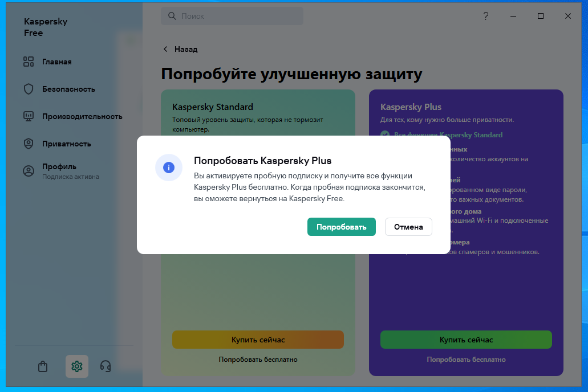Click the Попробуйте улучшенную защиту heading
The height and width of the screenshot is (392, 588).
[291, 74]
